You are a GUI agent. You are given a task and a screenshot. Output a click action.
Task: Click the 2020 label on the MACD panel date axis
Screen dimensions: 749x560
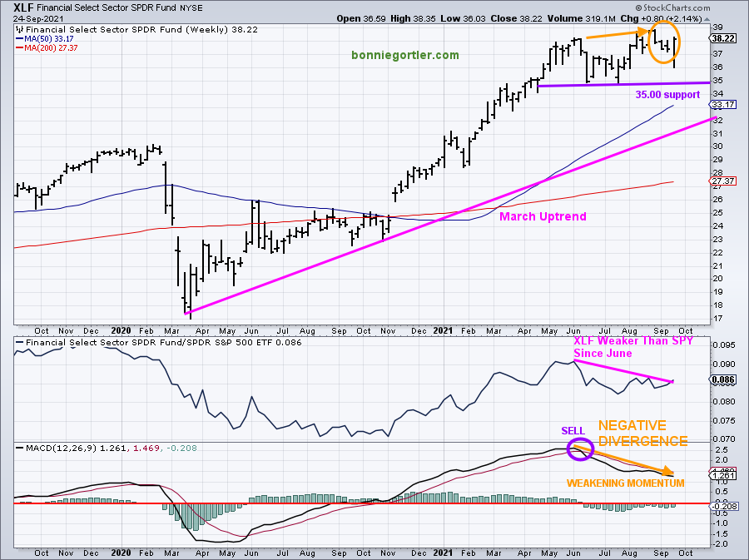[121, 553]
